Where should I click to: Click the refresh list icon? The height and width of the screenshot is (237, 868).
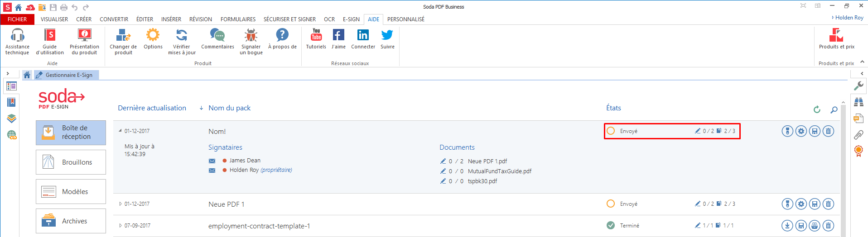(x=817, y=109)
